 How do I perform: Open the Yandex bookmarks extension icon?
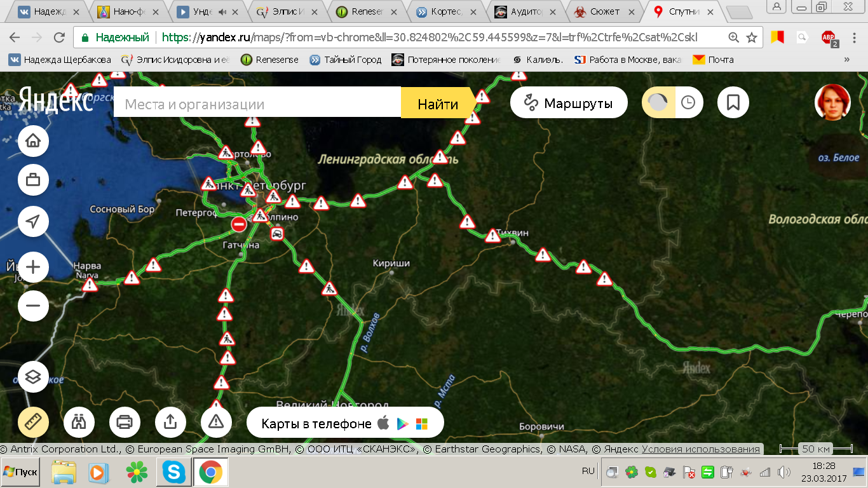(777, 37)
